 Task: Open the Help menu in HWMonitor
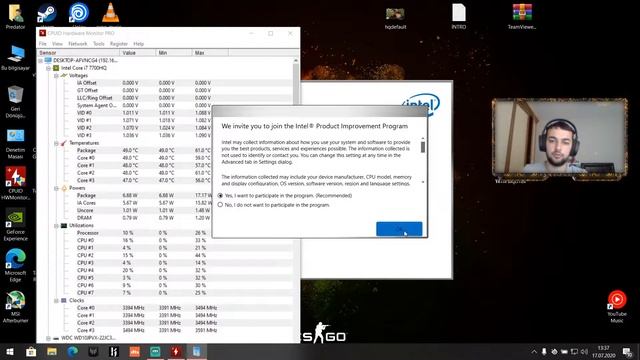pos(139,44)
